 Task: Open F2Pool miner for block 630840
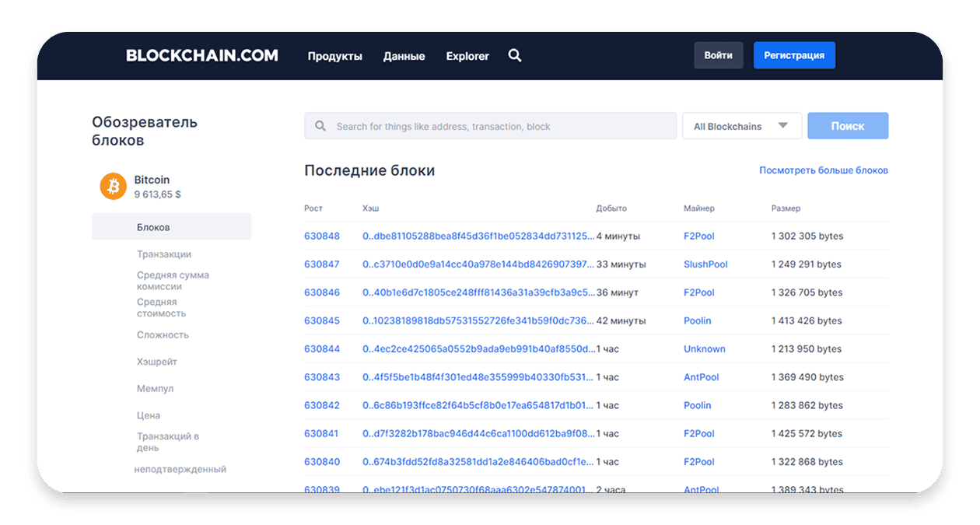699,462
